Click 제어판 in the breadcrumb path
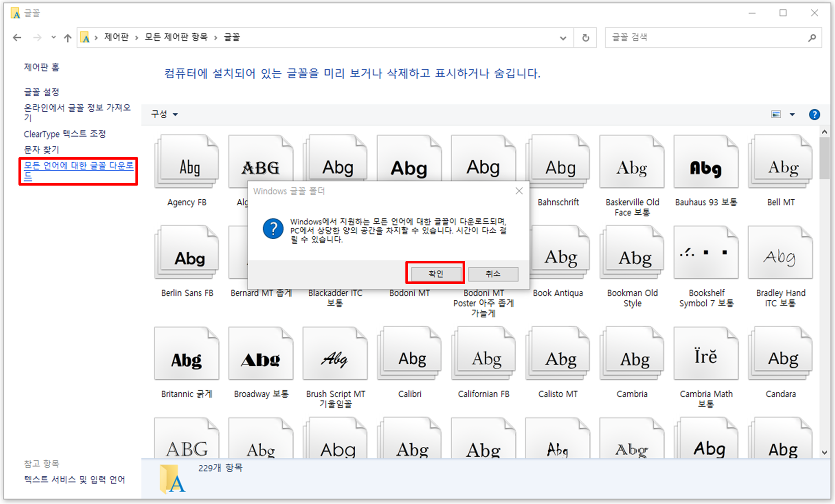835x504 pixels. [117, 37]
